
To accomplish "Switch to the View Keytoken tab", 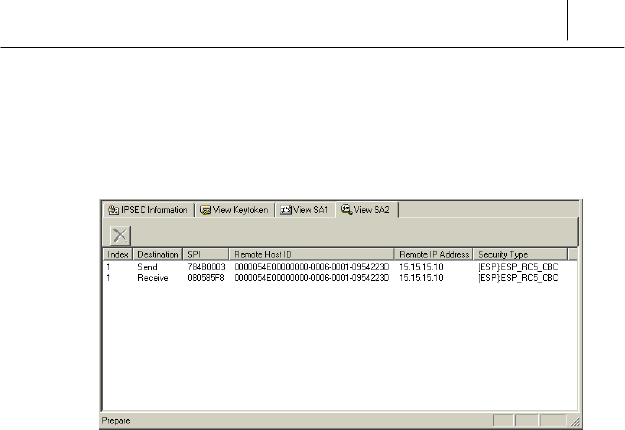I will (x=234, y=210).
